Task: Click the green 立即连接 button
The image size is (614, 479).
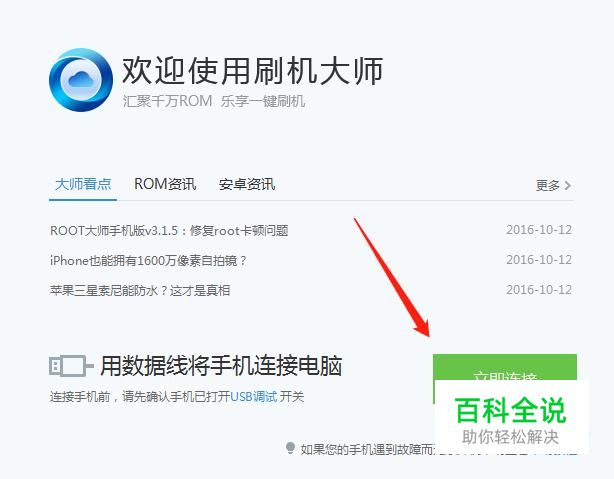Action: (505, 367)
